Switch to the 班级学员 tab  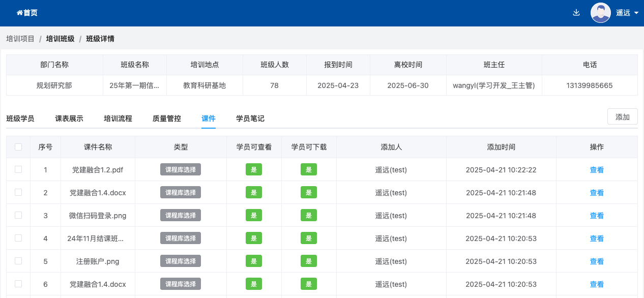click(20, 118)
